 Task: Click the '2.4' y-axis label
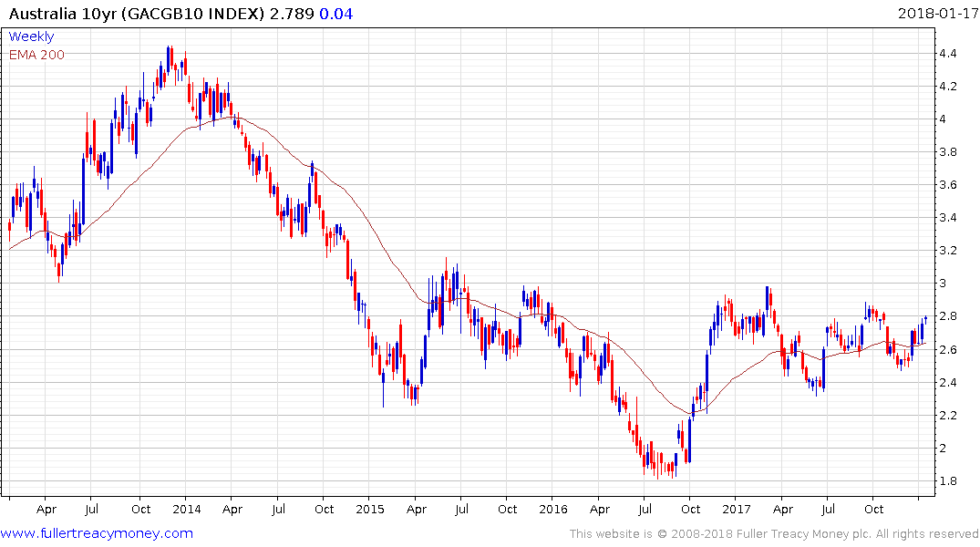pyautogui.click(x=947, y=383)
